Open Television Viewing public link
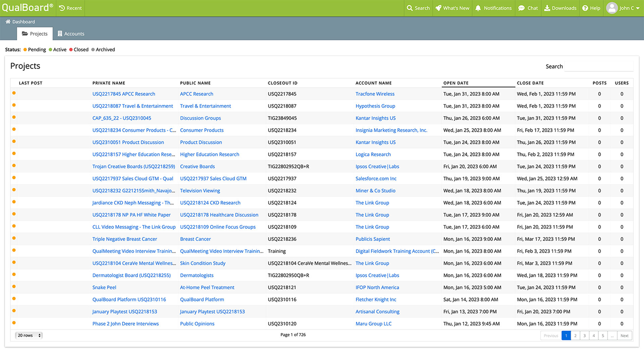The image size is (644, 362). tap(200, 190)
